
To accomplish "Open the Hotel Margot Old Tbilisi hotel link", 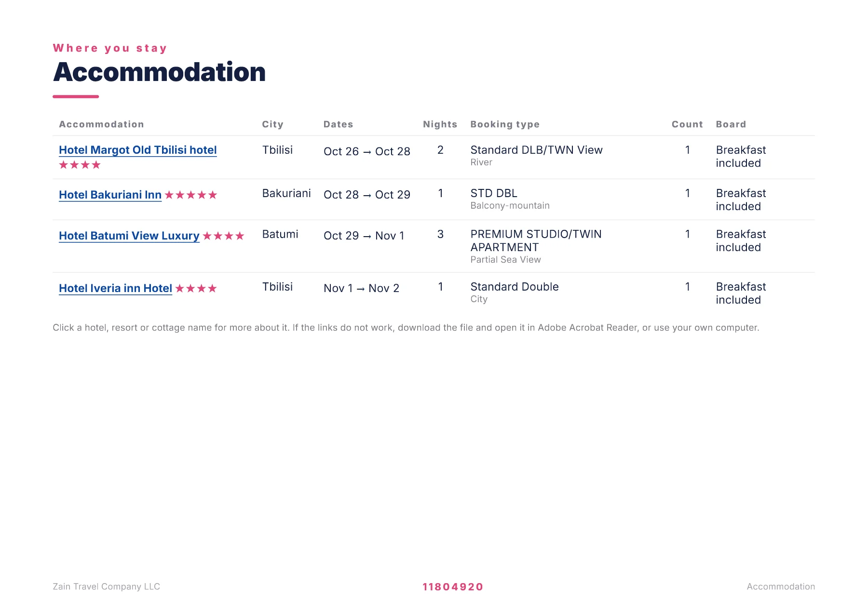I will [138, 150].
